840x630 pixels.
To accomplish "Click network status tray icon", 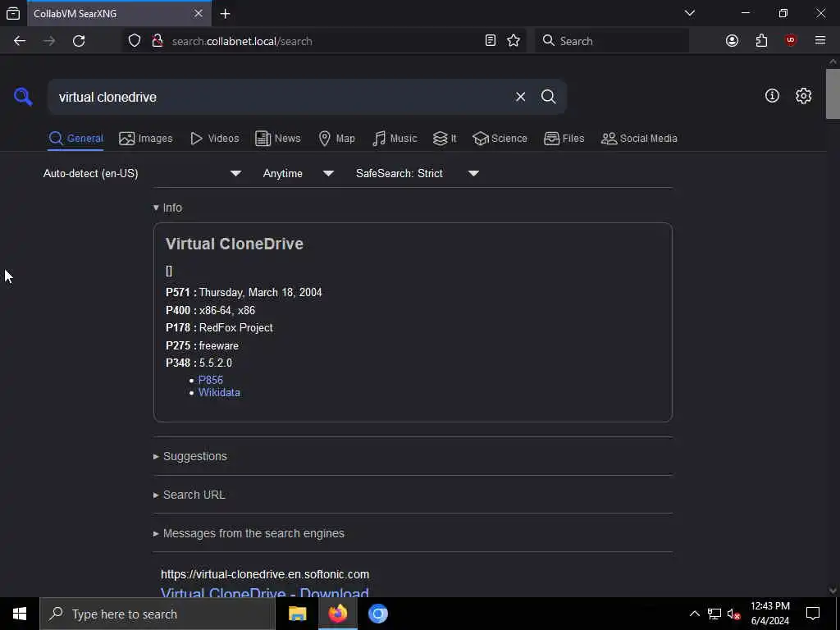I will click(714, 614).
